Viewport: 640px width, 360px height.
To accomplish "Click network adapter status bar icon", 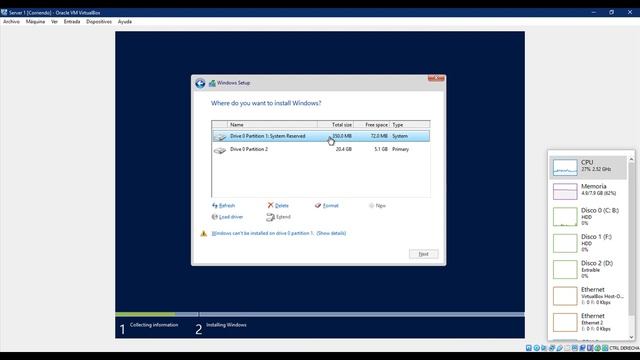I will (552, 348).
